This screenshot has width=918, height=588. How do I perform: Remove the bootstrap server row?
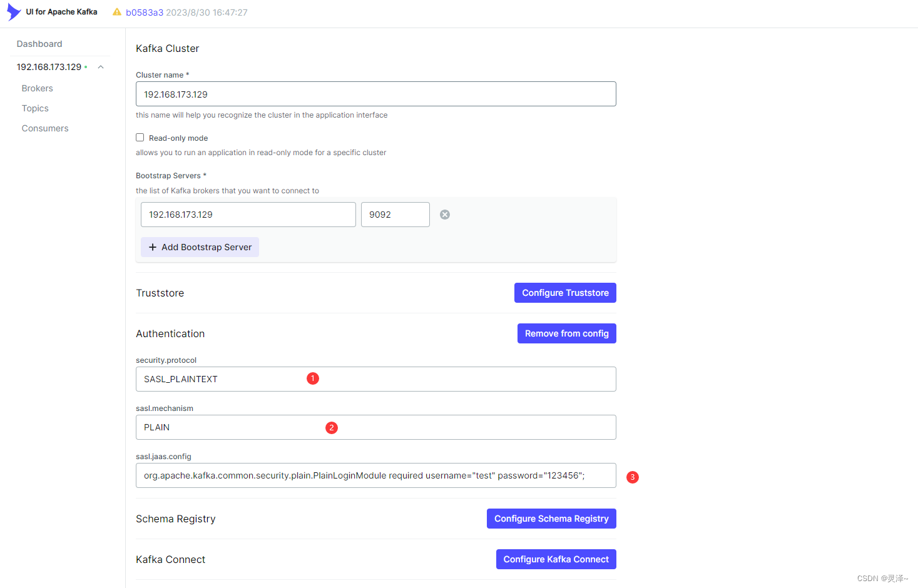tap(445, 215)
